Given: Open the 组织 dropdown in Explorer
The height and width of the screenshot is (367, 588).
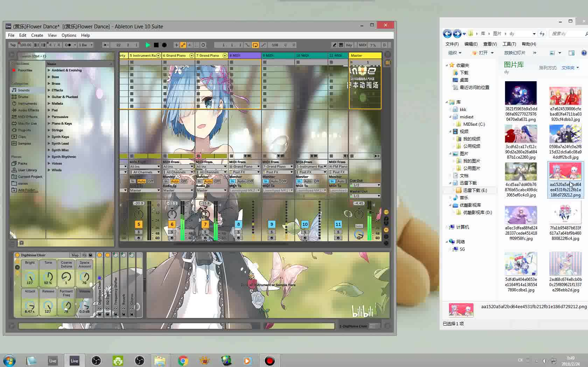Looking at the screenshot, I should pyautogui.click(x=455, y=53).
